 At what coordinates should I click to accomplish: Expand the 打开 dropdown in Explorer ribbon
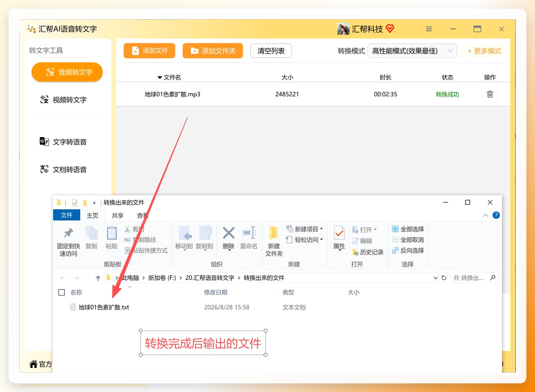[375, 230]
